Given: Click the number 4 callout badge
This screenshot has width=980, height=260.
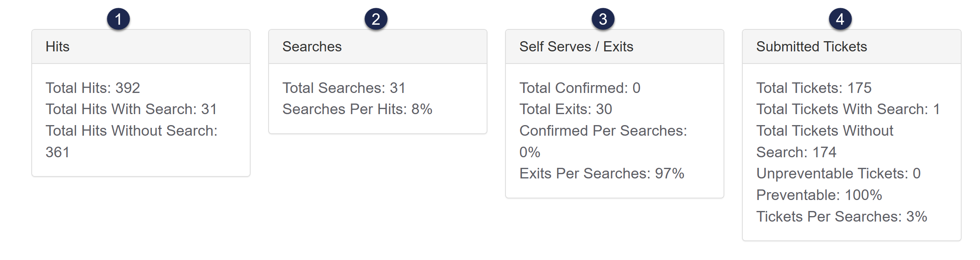Looking at the screenshot, I should pos(840,19).
